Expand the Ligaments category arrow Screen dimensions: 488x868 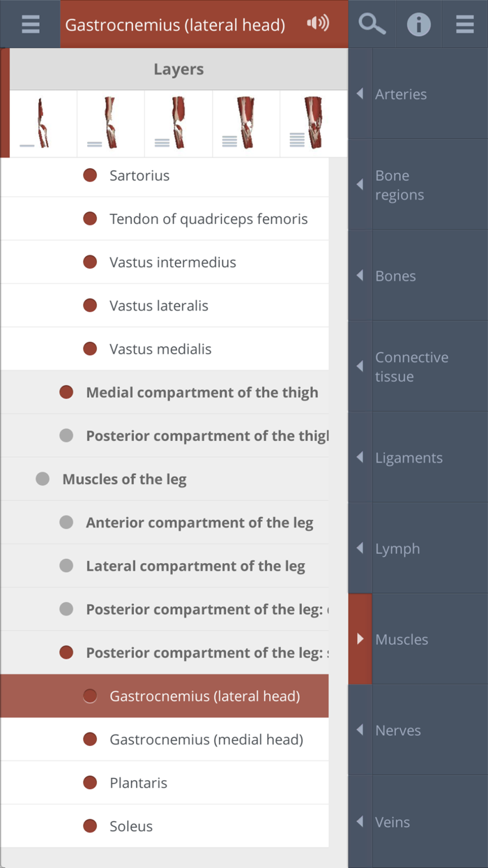[360, 457]
